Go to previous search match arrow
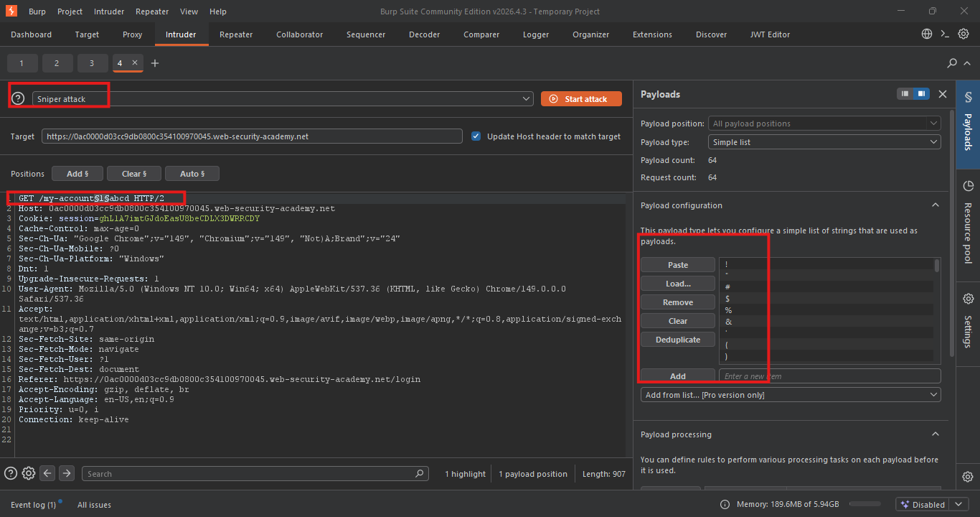 tap(47, 473)
